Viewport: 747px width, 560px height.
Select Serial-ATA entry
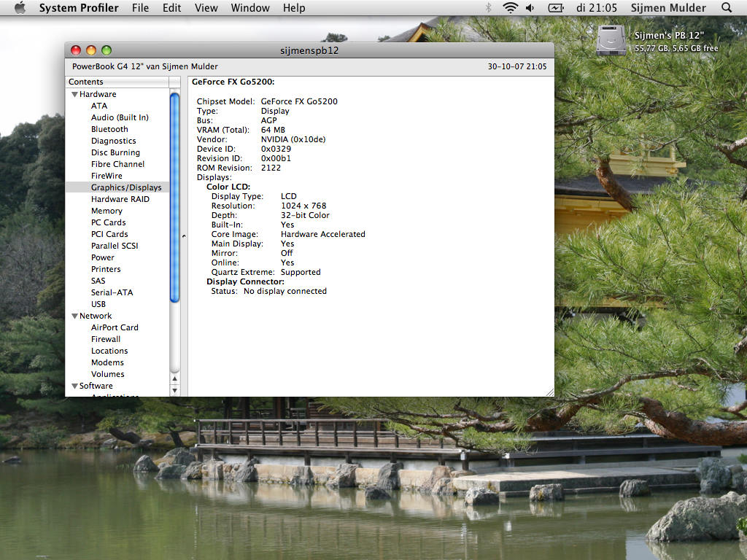point(112,292)
